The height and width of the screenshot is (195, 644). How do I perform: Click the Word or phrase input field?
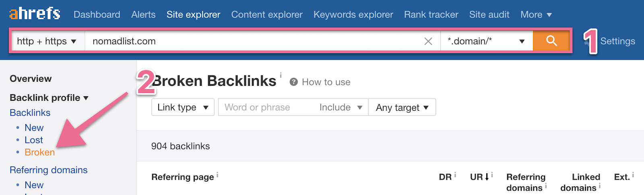266,107
